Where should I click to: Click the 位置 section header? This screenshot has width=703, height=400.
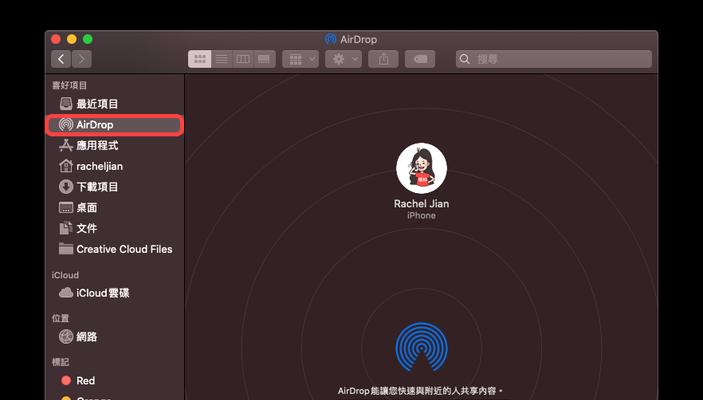[61, 318]
